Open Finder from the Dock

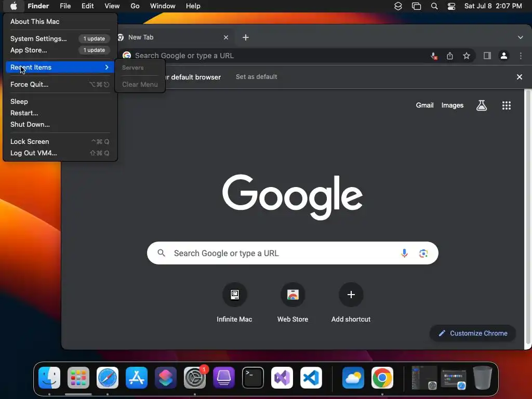pyautogui.click(x=49, y=378)
